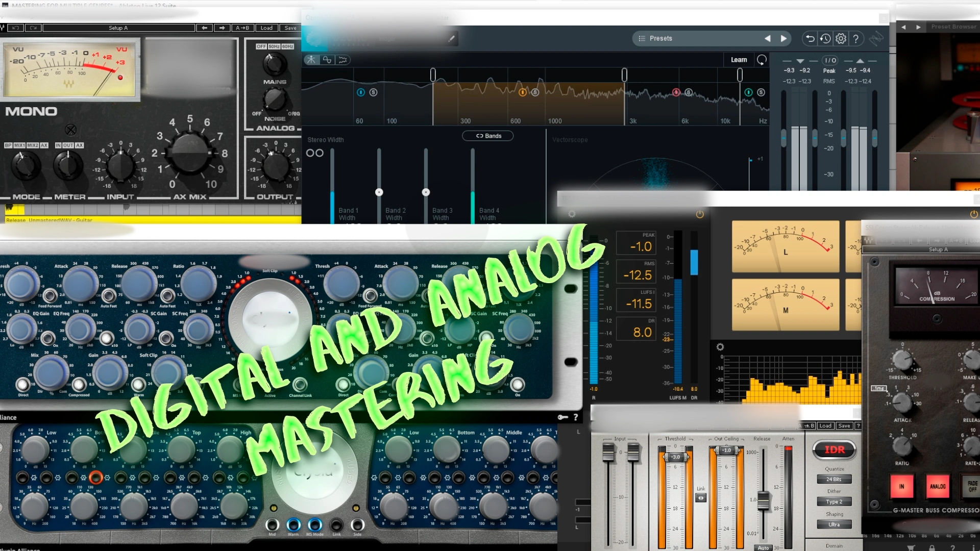Click the reset loop icon beside Learn
Viewport: 980px width, 551px height.
click(x=762, y=60)
